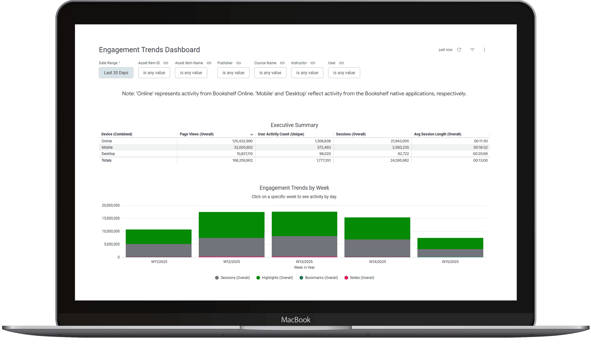The height and width of the screenshot is (364, 591).
Task: Click link icon beside Asset Item Name
Action: (209, 63)
